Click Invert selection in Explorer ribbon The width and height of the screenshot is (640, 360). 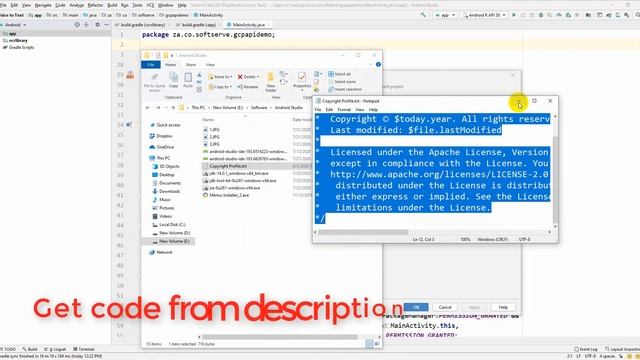345,89
